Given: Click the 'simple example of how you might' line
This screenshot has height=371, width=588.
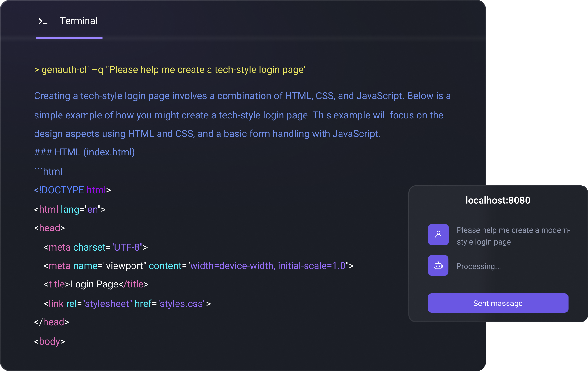Looking at the screenshot, I should pyautogui.click(x=238, y=115).
